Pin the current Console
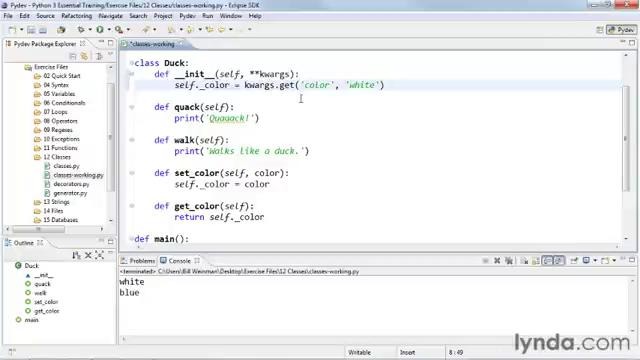640x360 pixels. (x=574, y=260)
